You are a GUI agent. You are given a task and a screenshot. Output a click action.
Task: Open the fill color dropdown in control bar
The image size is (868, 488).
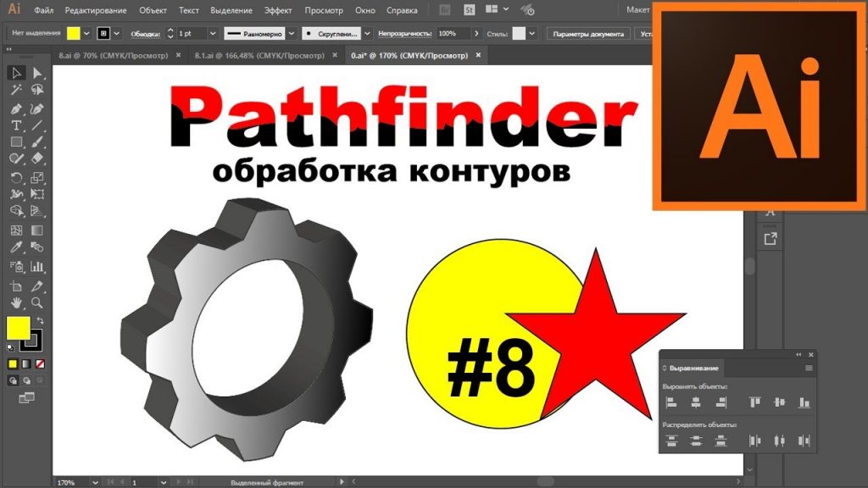coord(86,34)
